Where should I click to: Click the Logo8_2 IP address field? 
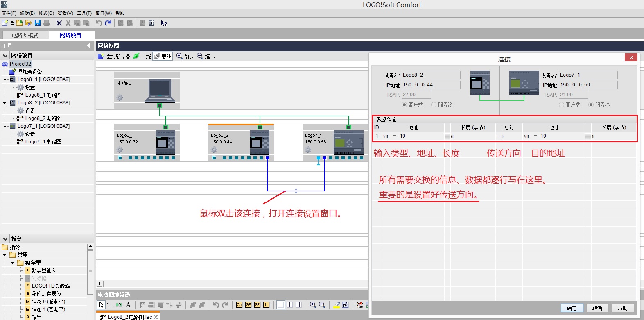(x=431, y=85)
